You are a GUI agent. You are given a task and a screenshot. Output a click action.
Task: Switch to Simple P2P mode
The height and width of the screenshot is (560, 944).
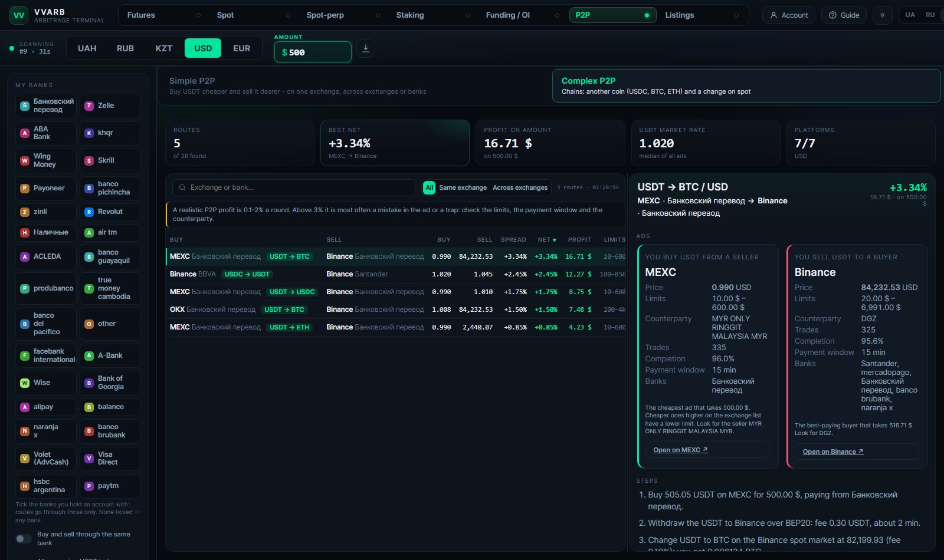point(355,86)
